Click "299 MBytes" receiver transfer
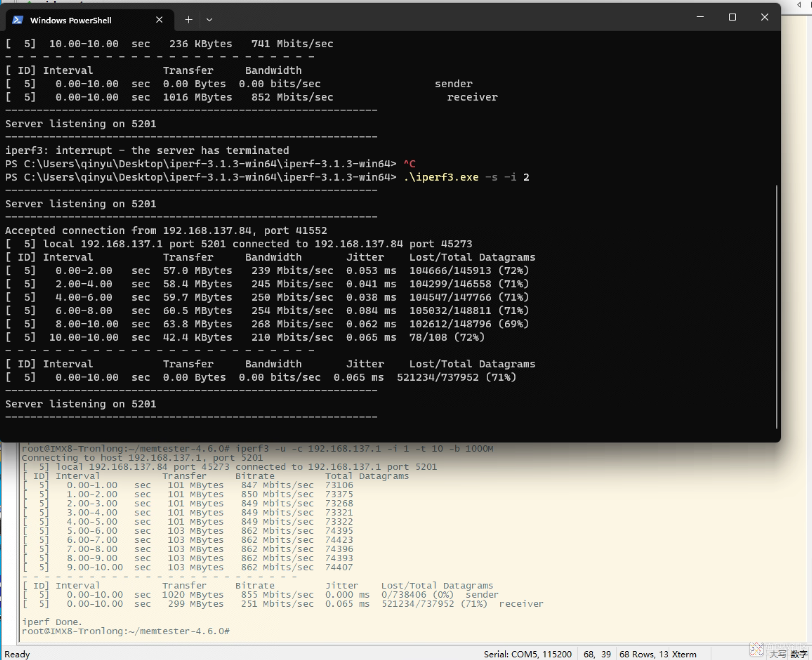 point(196,604)
